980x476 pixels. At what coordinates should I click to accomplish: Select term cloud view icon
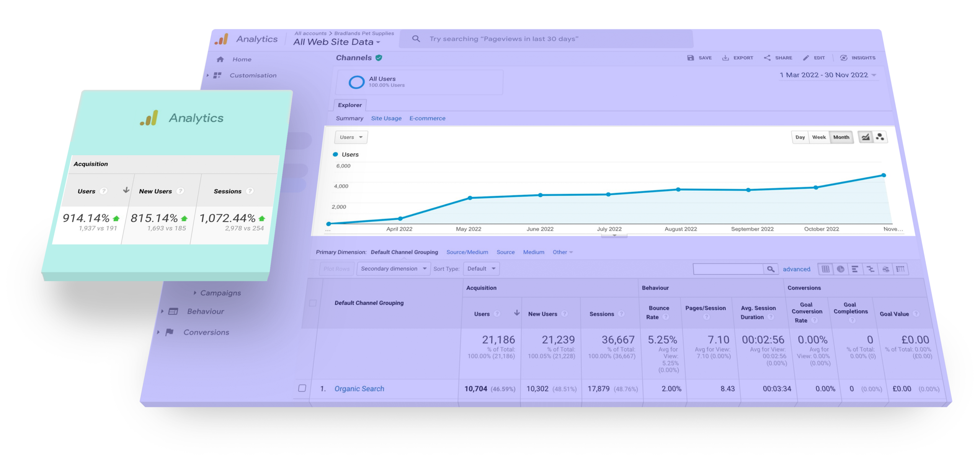885,269
